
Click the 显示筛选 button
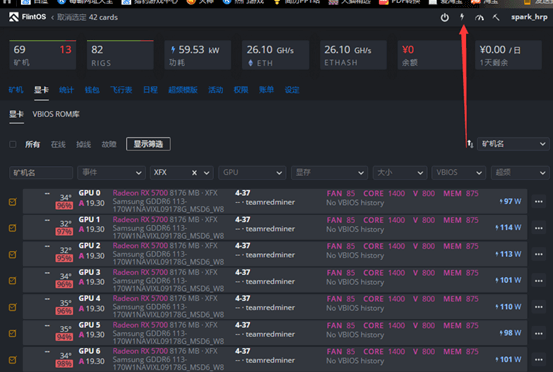coord(148,144)
